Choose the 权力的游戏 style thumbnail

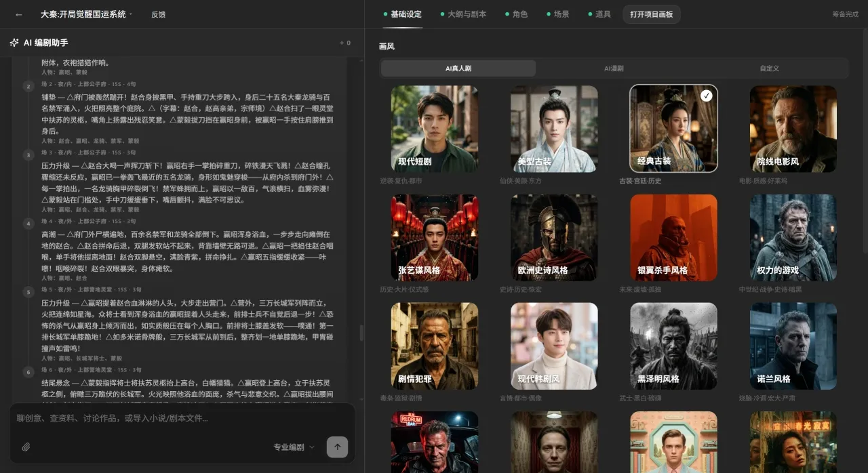point(793,237)
